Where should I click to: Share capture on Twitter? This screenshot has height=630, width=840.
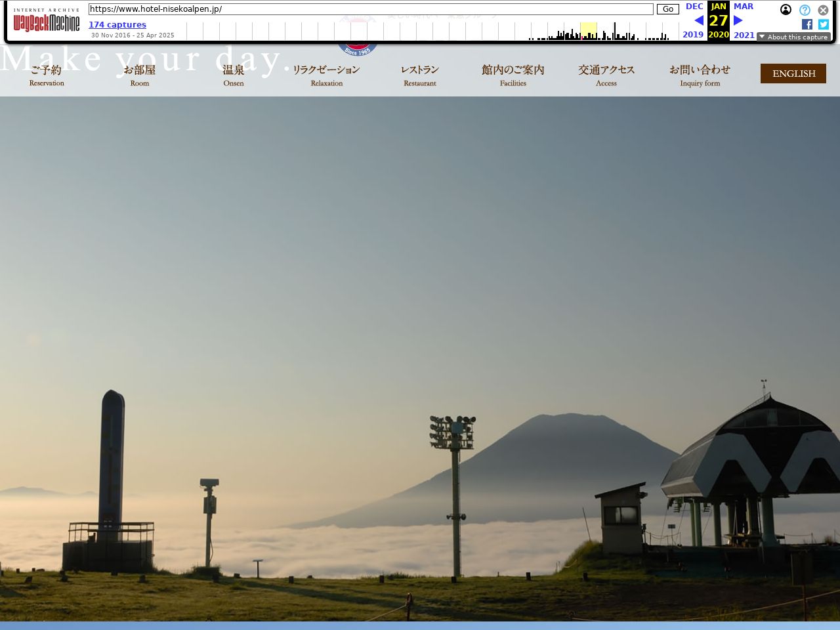824,24
